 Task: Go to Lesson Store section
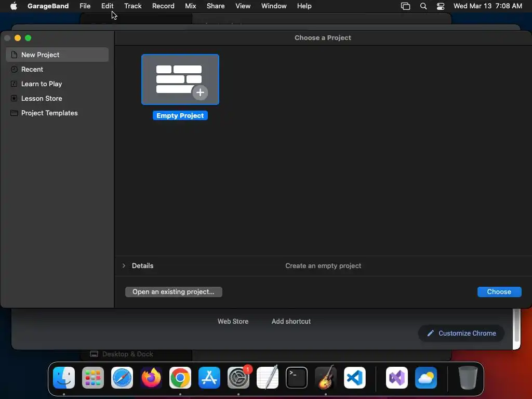click(x=57, y=98)
